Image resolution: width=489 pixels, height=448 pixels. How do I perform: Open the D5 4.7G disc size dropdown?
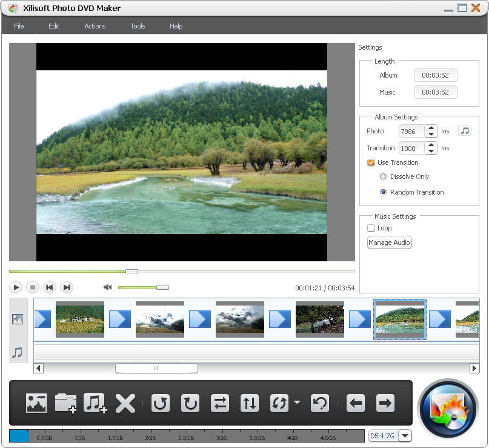coord(405,436)
